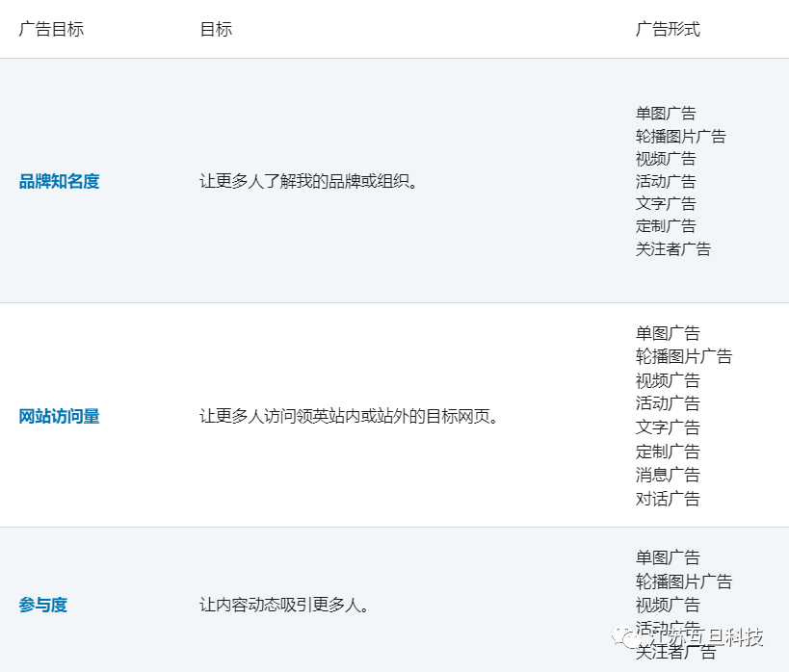
Task: Click the WeChat logo in the watermark
Action: pyautogui.click(x=634, y=637)
